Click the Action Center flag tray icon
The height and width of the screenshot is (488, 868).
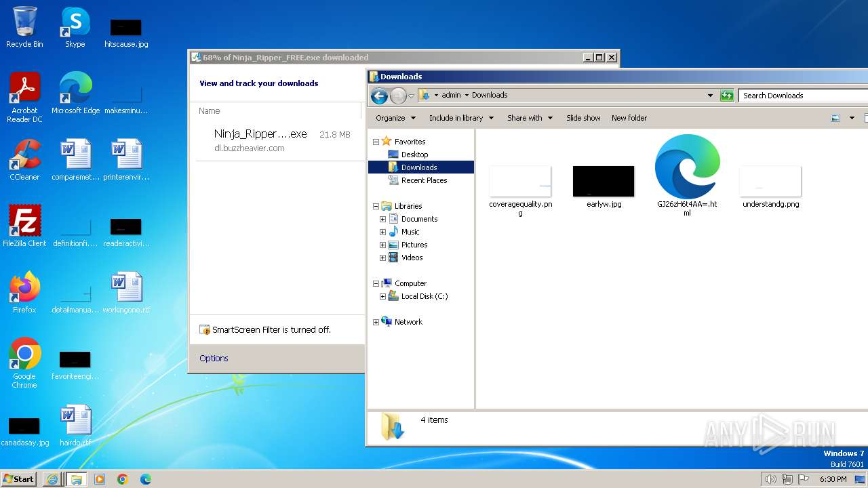click(x=804, y=479)
